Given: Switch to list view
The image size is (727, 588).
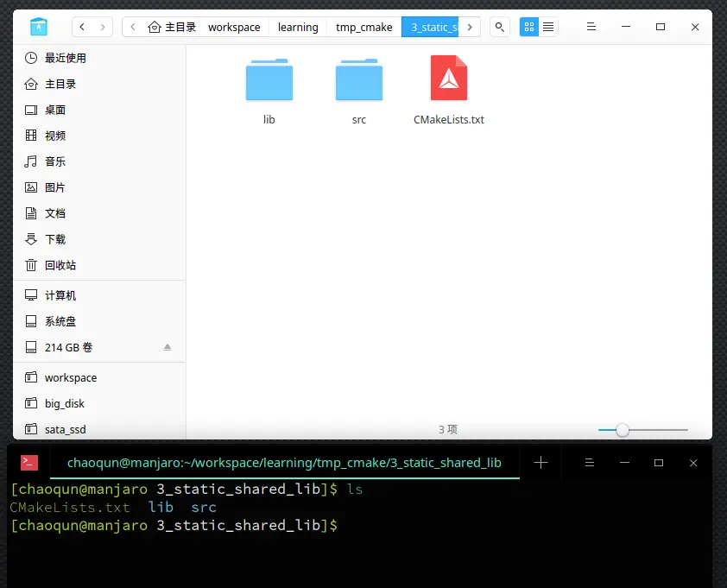Looking at the screenshot, I should [x=548, y=27].
